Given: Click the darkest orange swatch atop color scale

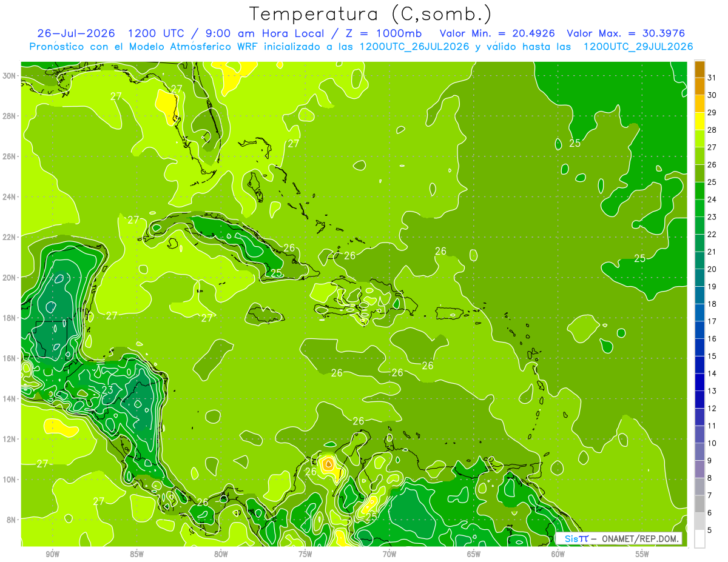Looking at the screenshot, I should click(699, 70).
